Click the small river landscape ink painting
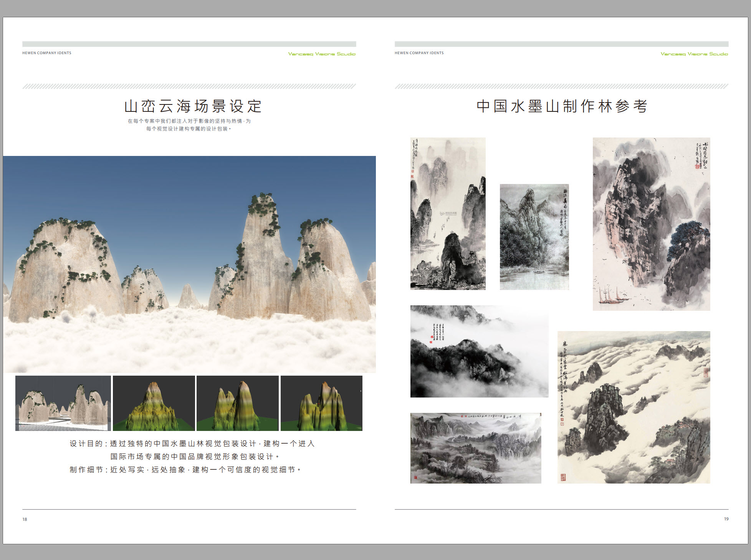751x560 pixels. click(534, 237)
